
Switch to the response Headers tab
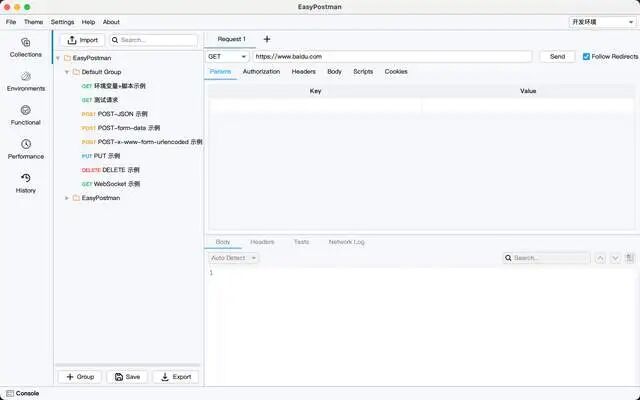click(x=262, y=242)
